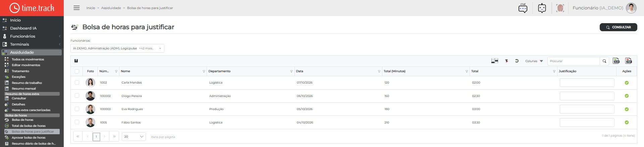Check the Carla Mendes row checkbox

pyautogui.click(x=77, y=83)
